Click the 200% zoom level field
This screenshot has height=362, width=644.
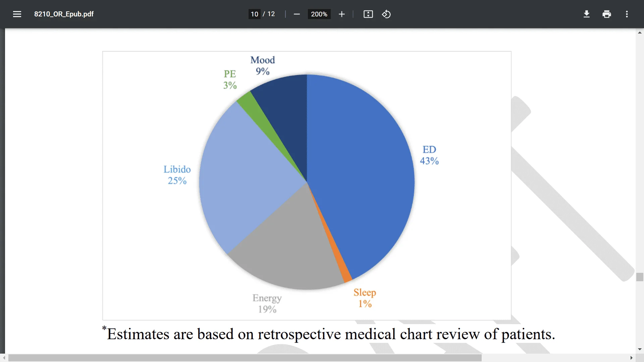[x=319, y=14]
